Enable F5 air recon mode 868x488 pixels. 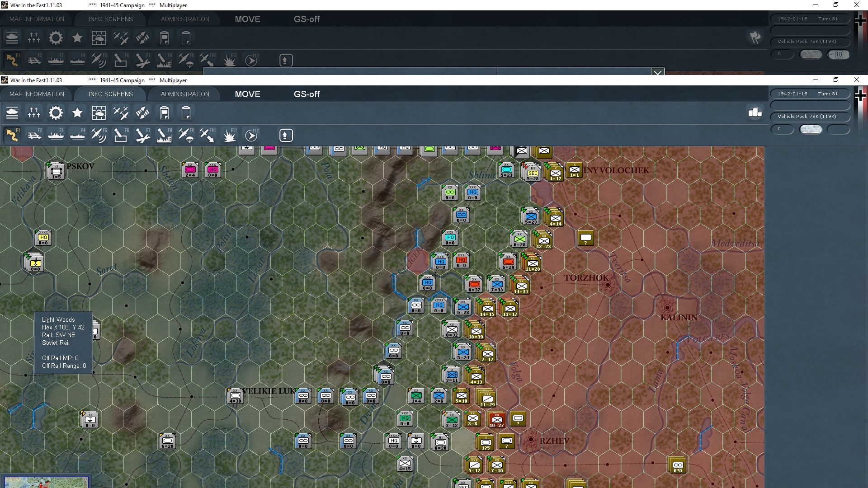tap(99, 135)
